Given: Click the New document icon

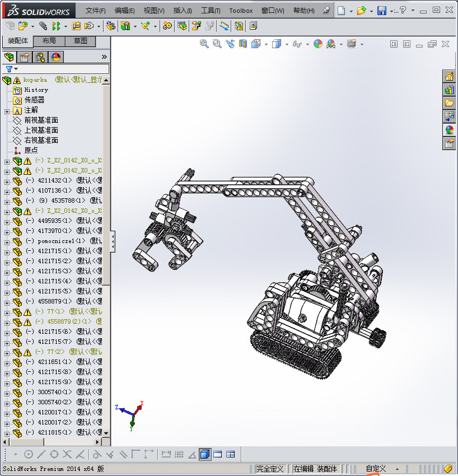Looking at the screenshot, I should coord(341,11).
